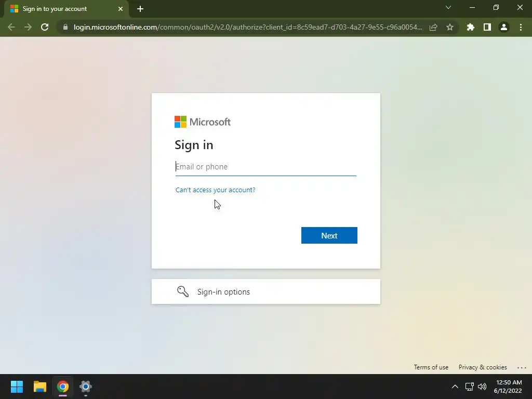Image resolution: width=532 pixels, height=399 pixels.
Task: Share this page via the share icon
Action: (x=433, y=27)
